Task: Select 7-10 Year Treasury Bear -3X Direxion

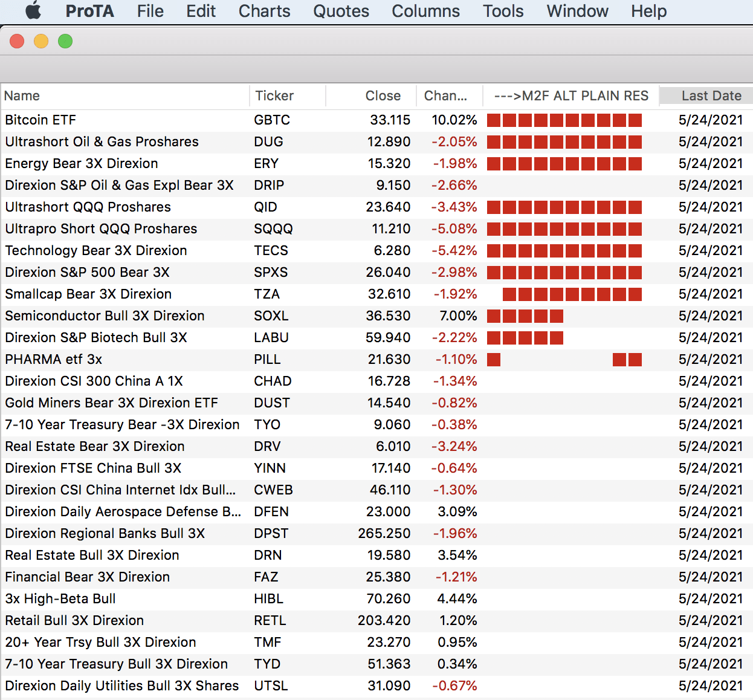Action: tap(376, 424)
